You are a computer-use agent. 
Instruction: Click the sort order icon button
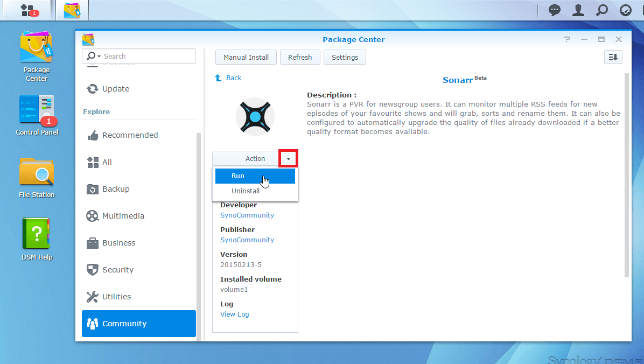click(613, 57)
